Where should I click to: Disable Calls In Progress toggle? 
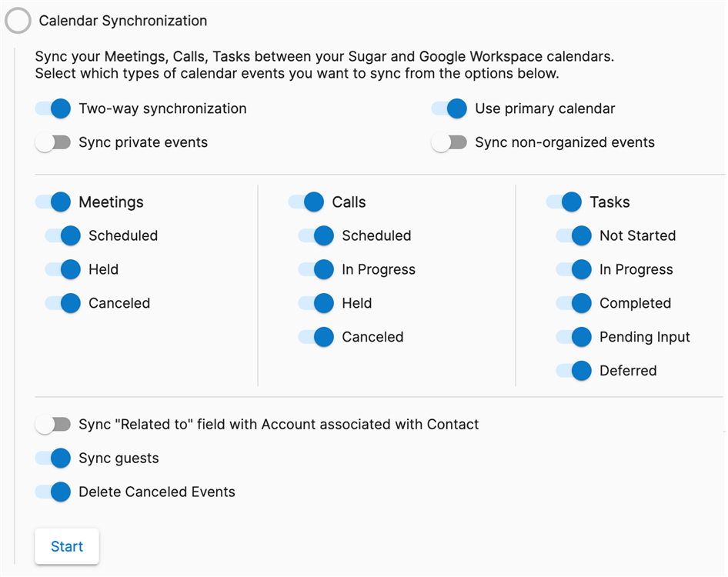pyautogui.click(x=316, y=269)
